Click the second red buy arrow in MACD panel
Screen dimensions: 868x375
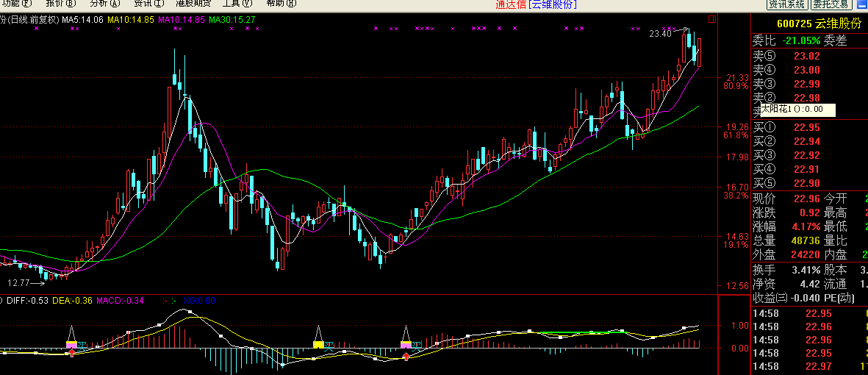coord(406,357)
